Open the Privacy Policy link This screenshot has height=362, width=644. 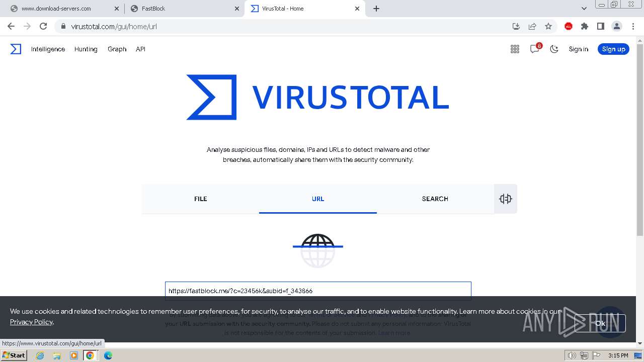coord(31,322)
